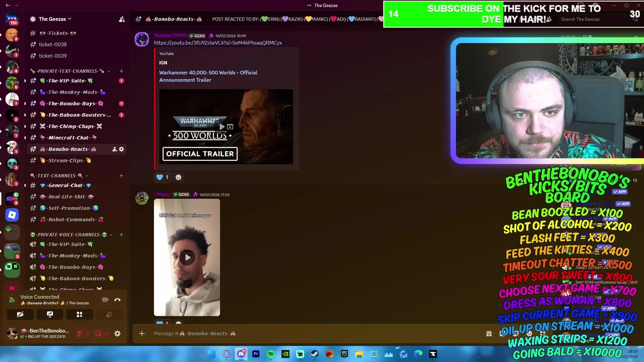The width and height of the screenshot is (644, 362).
Task: Start an activity from voice panel
Action: click(79, 314)
